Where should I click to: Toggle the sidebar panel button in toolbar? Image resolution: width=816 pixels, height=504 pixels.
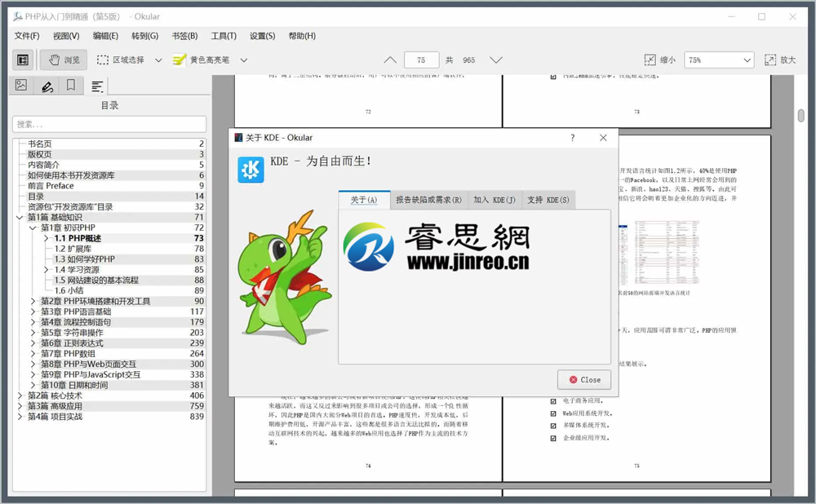point(23,60)
